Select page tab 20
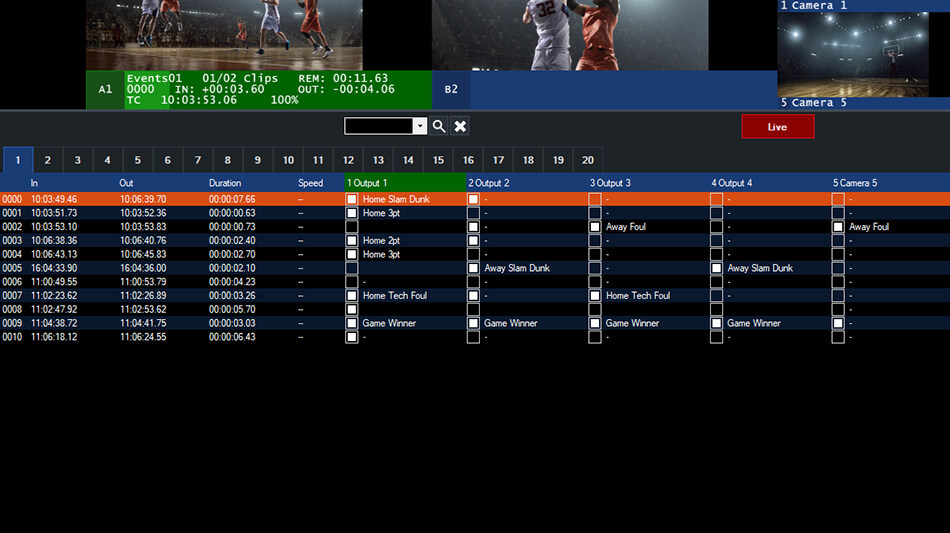The height and width of the screenshot is (533, 950). (x=588, y=160)
